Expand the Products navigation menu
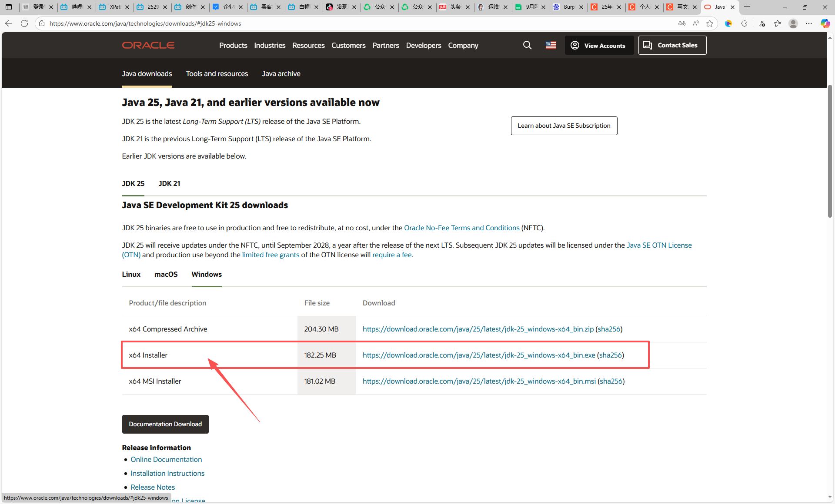Screen dimensions: 835x504 pos(233,45)
